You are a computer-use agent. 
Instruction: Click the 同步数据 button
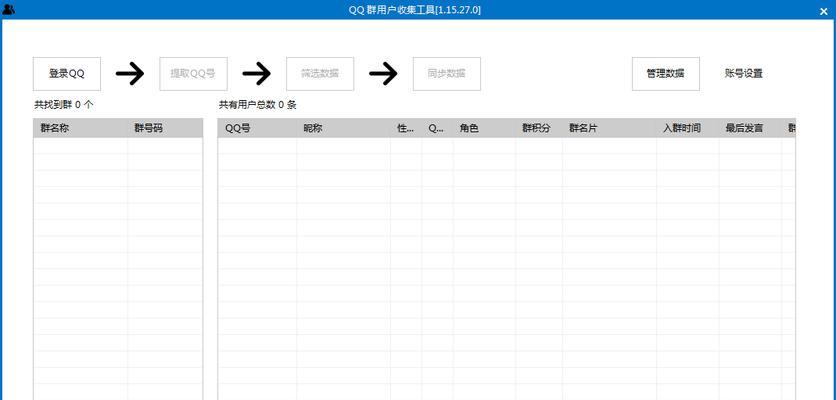coord(447,74)
